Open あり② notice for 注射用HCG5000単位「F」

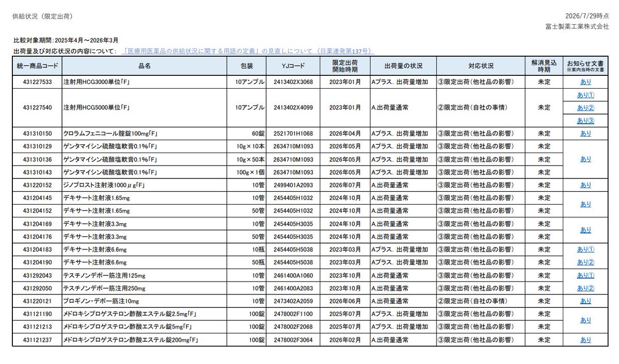pos(585,108)
